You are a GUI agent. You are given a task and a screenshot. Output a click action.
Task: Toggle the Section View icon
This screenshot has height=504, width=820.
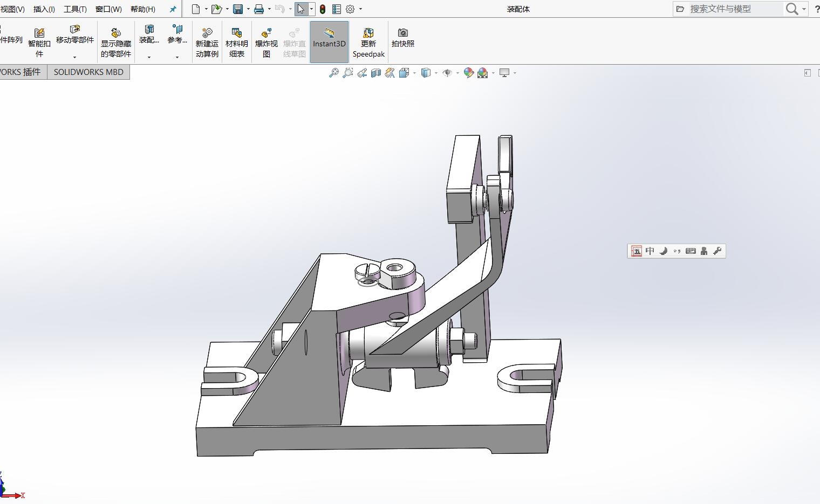[376, 73]
